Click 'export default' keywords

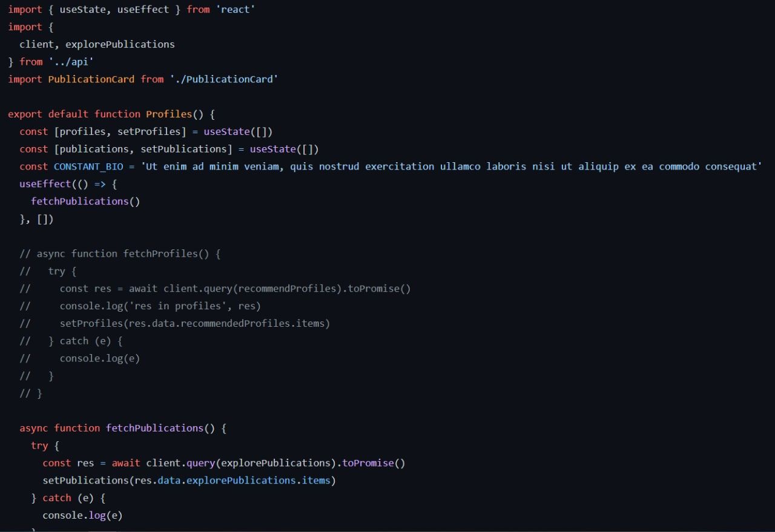click(x=48, y=114)
